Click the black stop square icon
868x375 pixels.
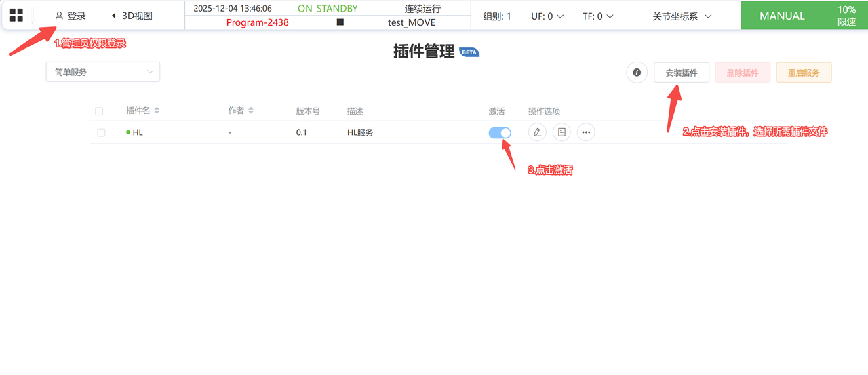[x=340, y=22]
